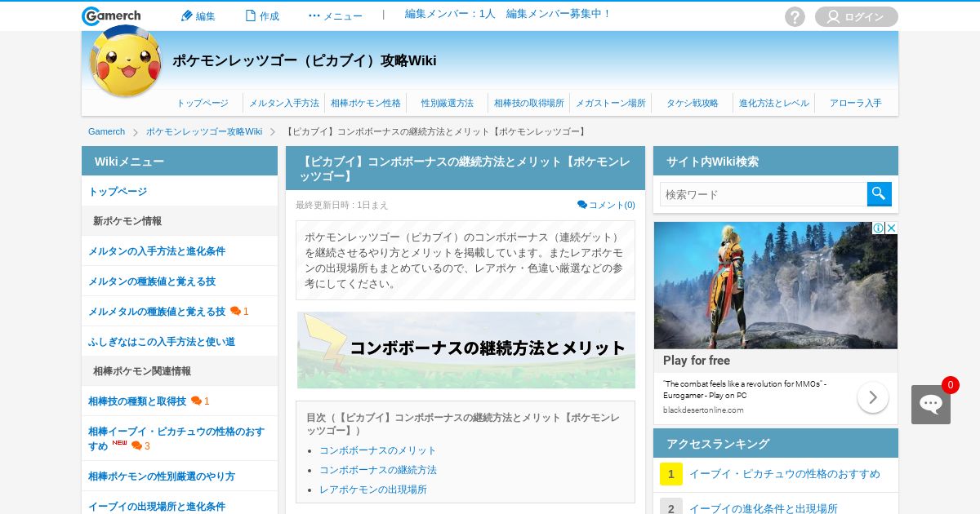Select タケシ戦攻略 navigation tab
This screenshot has width=980, height=514.
(x=693, y=103)
